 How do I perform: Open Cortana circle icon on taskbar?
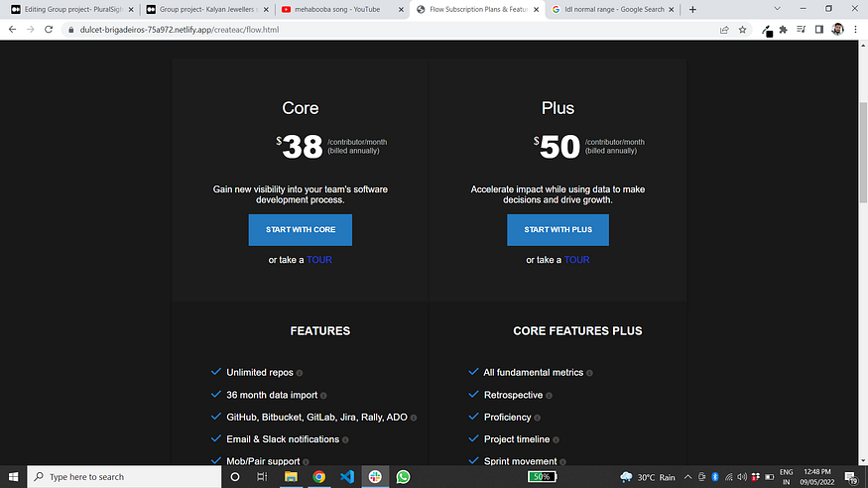point(235,476)
